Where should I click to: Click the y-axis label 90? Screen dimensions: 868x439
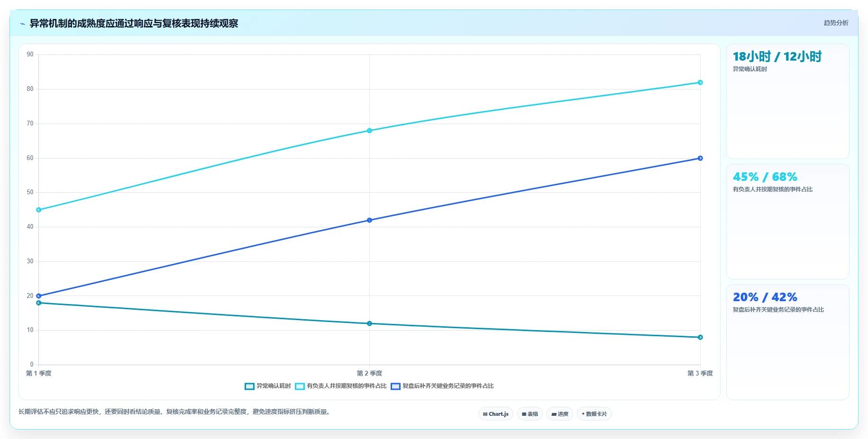(30, 54)
